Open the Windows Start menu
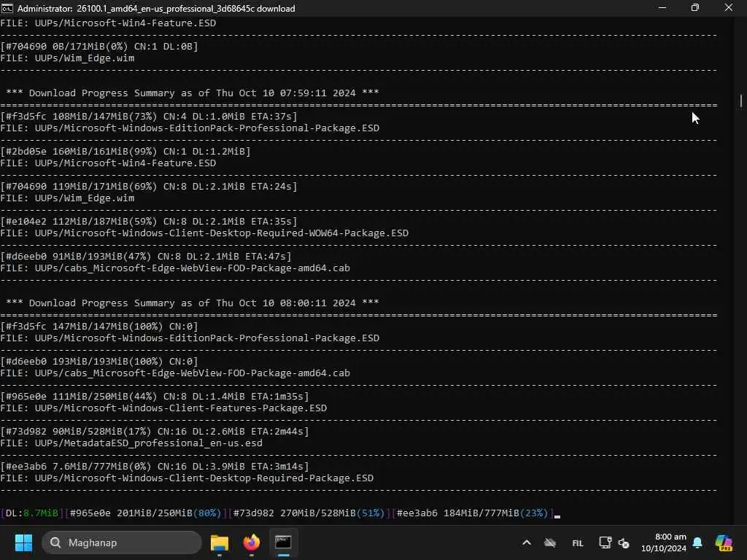The height and width of the screenshot is (560, 747). 23,542
